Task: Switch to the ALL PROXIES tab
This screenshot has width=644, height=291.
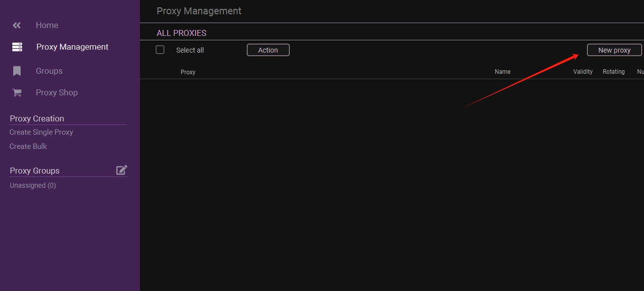Action: 181,33
